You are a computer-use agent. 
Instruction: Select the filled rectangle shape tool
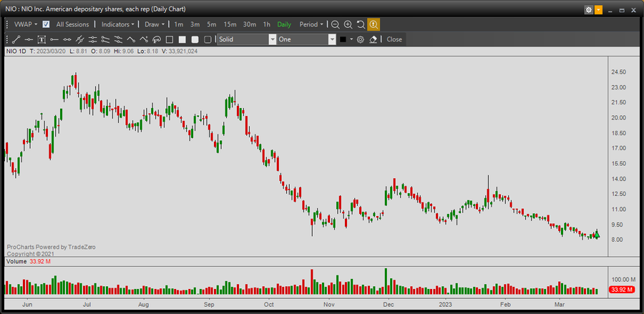(182, 39)
